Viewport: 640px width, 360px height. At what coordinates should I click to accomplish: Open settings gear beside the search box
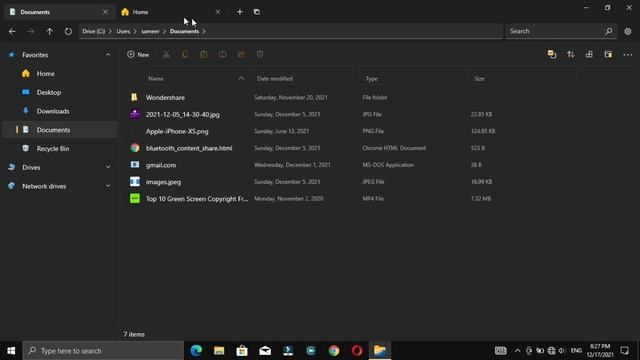[x=628, y=31]
